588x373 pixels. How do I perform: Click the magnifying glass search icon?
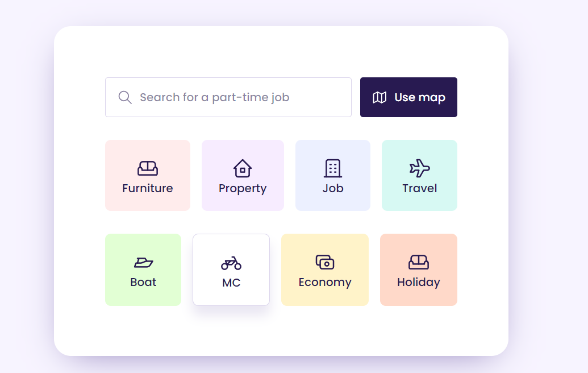pos(124,97)
